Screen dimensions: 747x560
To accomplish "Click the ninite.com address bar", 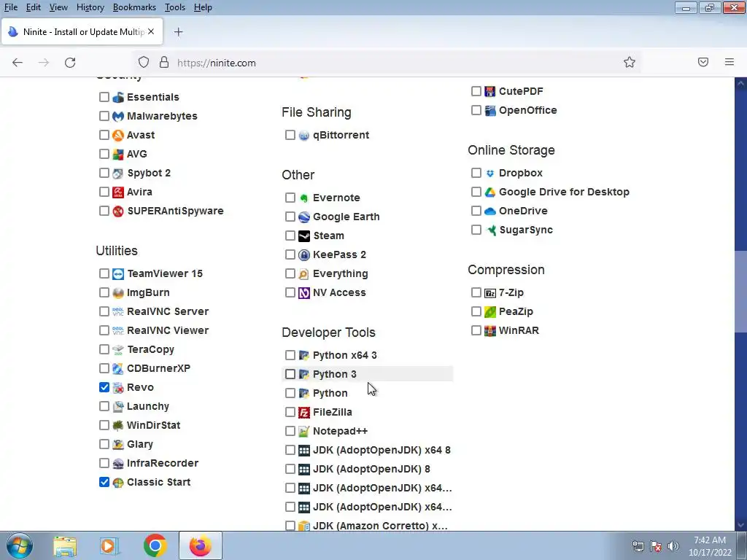I will coord(387,63).
